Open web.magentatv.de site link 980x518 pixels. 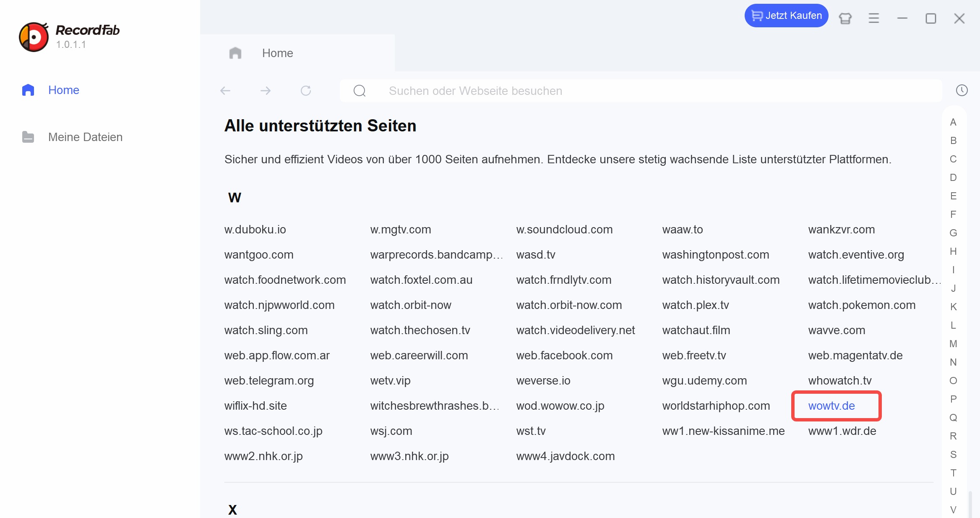pyautogui.click(x=855, y=356)
